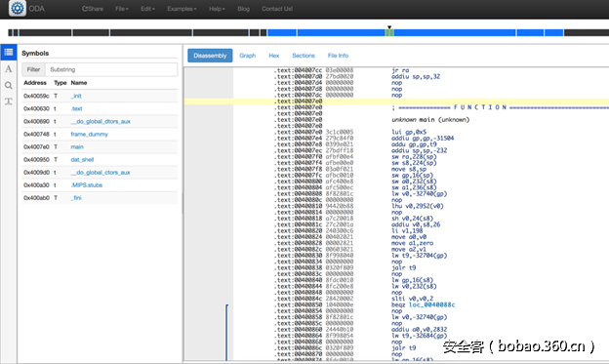This screenshot has width=609, height=364.
Task: Switch to the Hex tab
Action: click(x=274, y=56)
